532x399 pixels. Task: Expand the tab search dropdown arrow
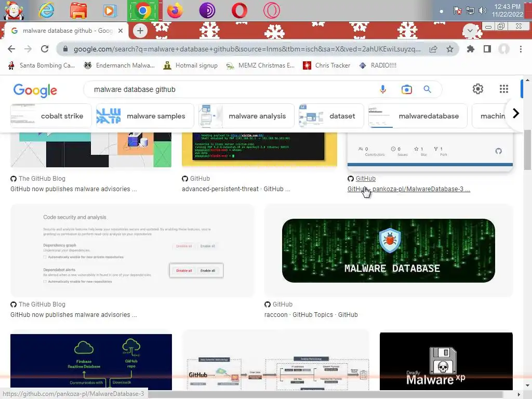(470, 31)
